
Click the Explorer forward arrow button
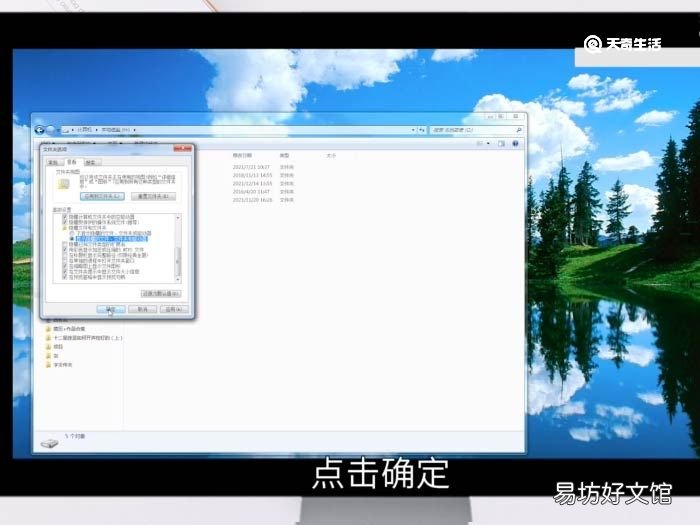click(50, 130)
